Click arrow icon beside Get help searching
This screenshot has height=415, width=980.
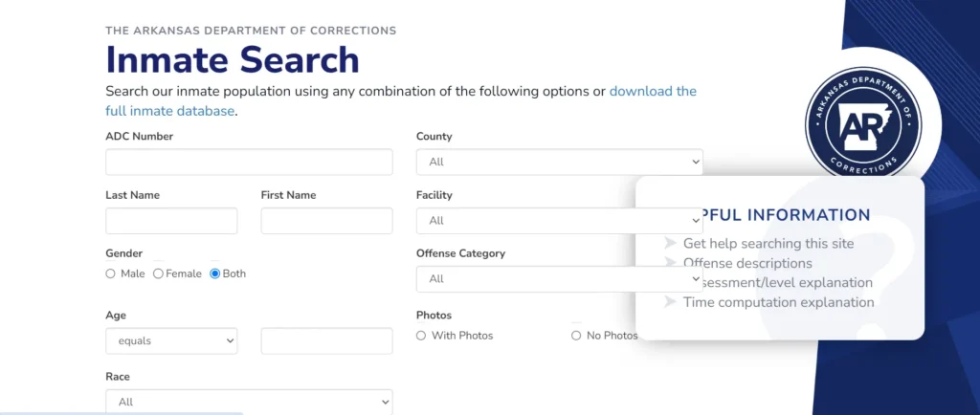coord(670,244)
